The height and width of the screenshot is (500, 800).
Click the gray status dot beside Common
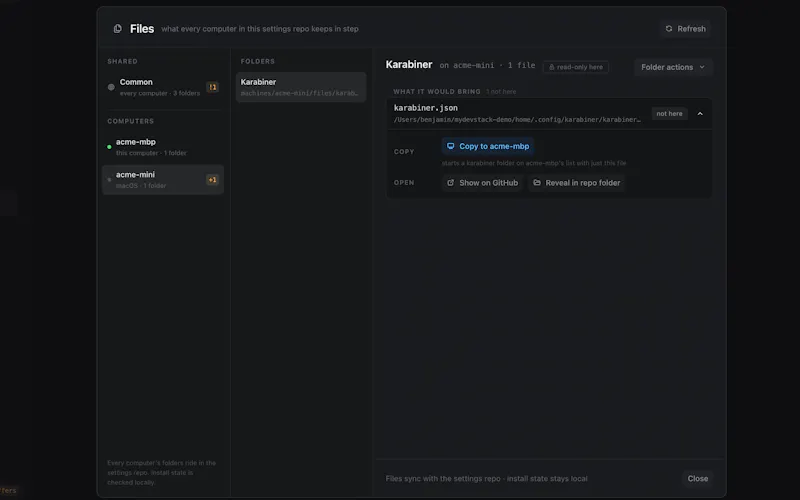(111, 87)
